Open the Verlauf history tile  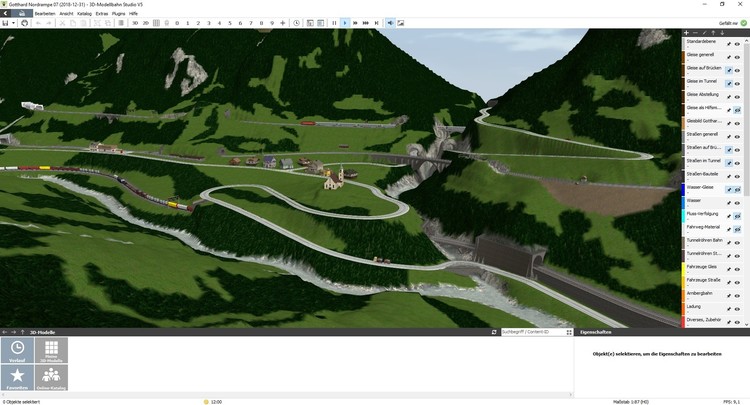pyautogui.click(x=17, y=350)
